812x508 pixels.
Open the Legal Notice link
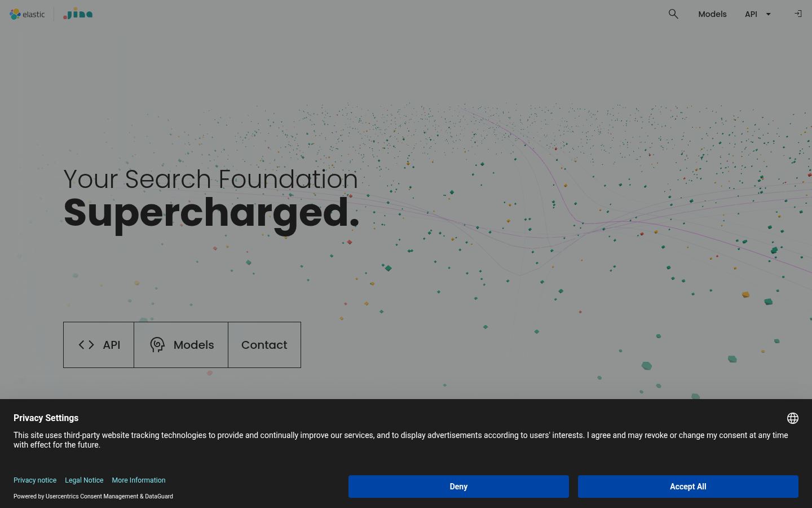coord(84,480)
